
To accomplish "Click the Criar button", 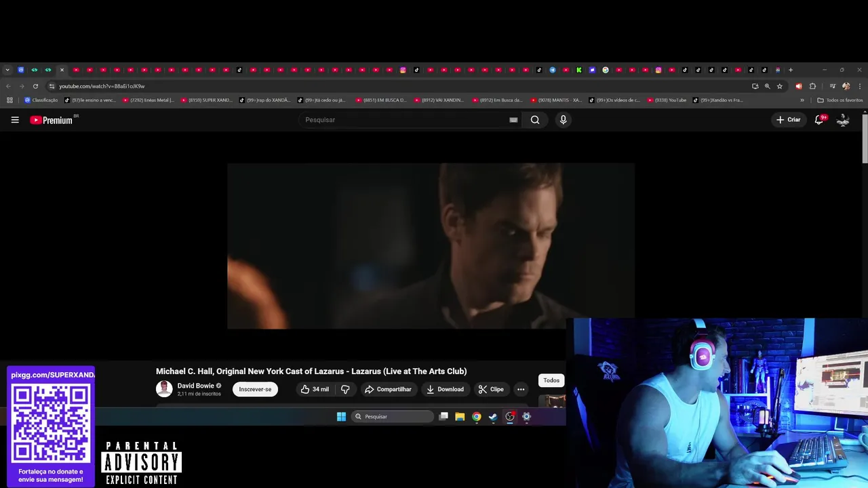I will tap(789, 120).
